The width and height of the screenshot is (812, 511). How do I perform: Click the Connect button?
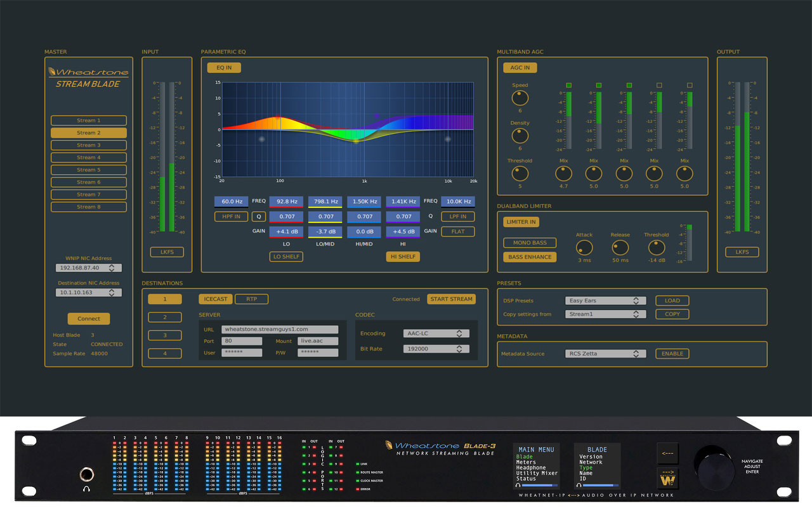coord(89,319)
